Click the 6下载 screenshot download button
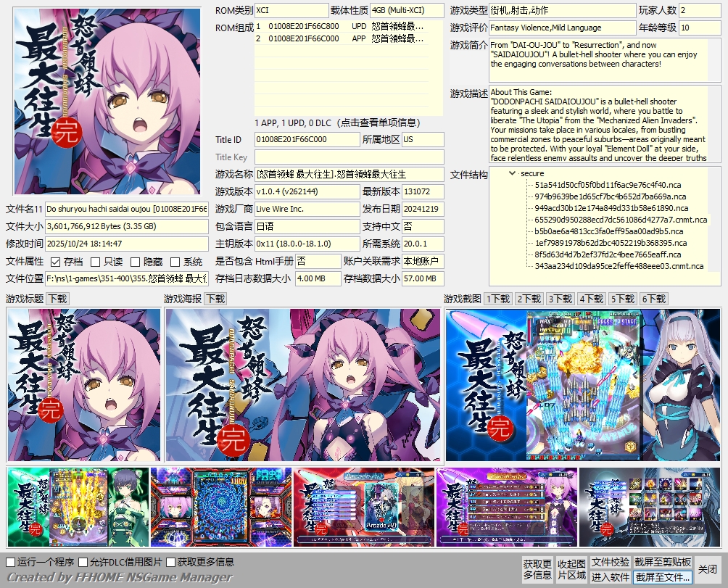 point(654,299)
